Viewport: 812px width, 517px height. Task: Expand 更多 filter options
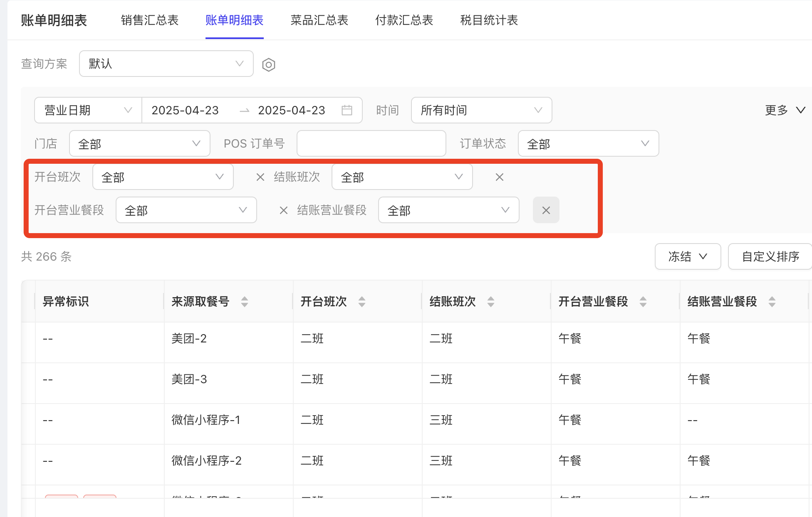[x=785, y=110]
